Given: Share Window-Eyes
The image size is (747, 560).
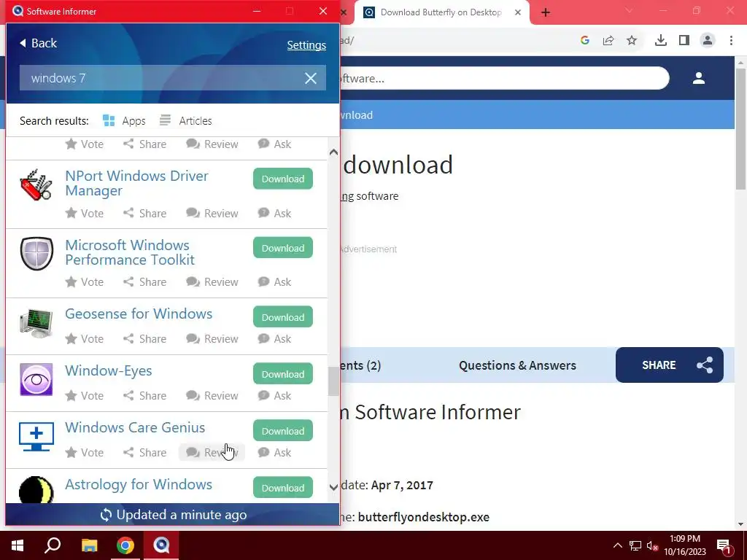Looking at the screenshot, I should [x=145, y=396].
